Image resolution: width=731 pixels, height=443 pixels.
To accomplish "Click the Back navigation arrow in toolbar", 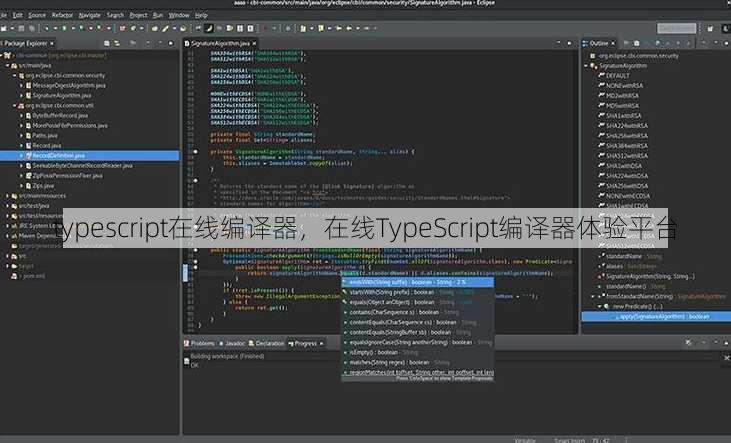I will click(349, 28).
